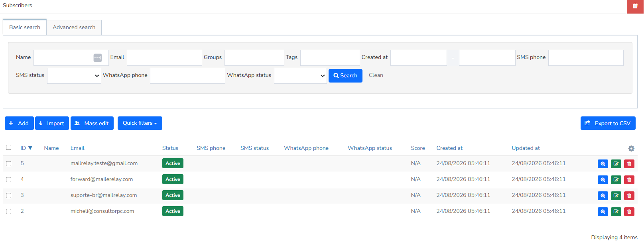This screenshot has height=242, width=644.
Task: Open the Import subscribers button
Action: pos(52,123)
